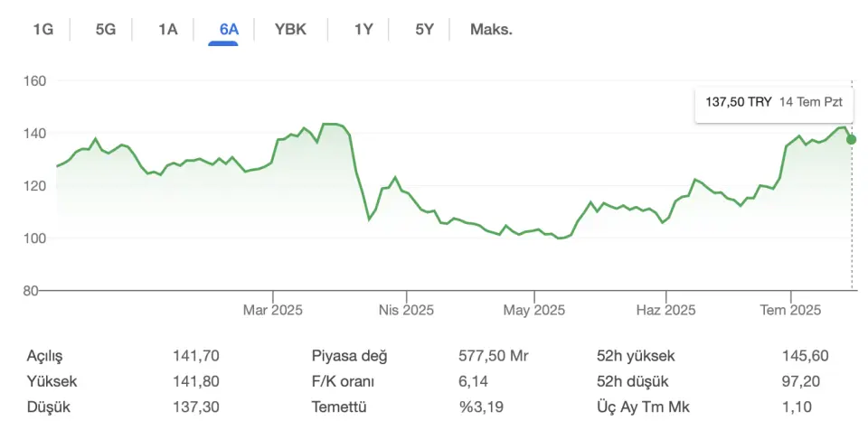Click the Mar 2025 axis label
The width and height of the screenshot is (868, 439).
point(272,310)
